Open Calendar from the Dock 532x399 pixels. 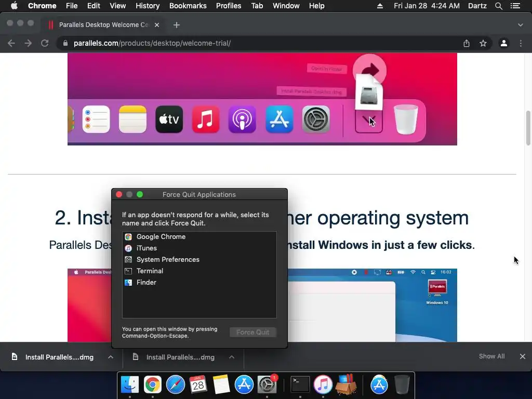[198, 385]
